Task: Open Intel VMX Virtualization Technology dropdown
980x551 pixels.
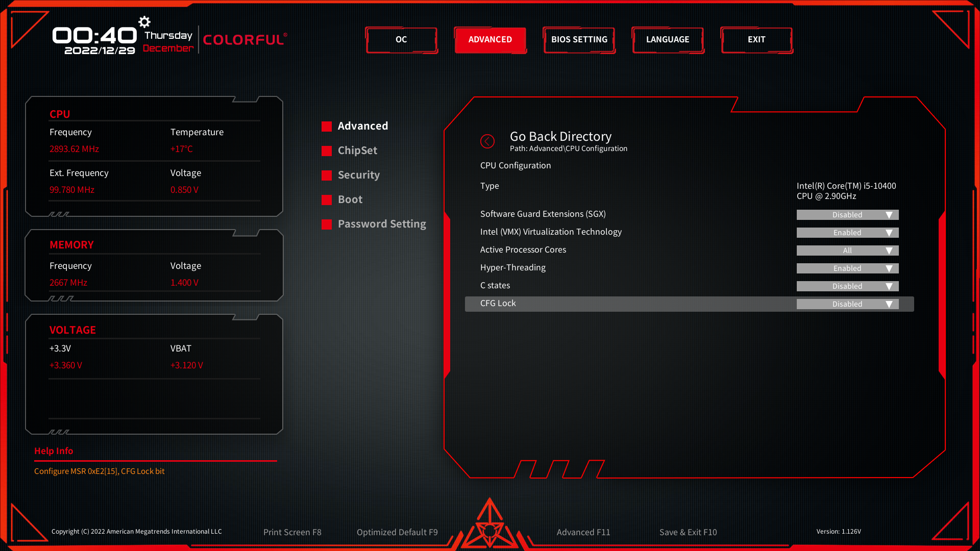Action: 847,233
